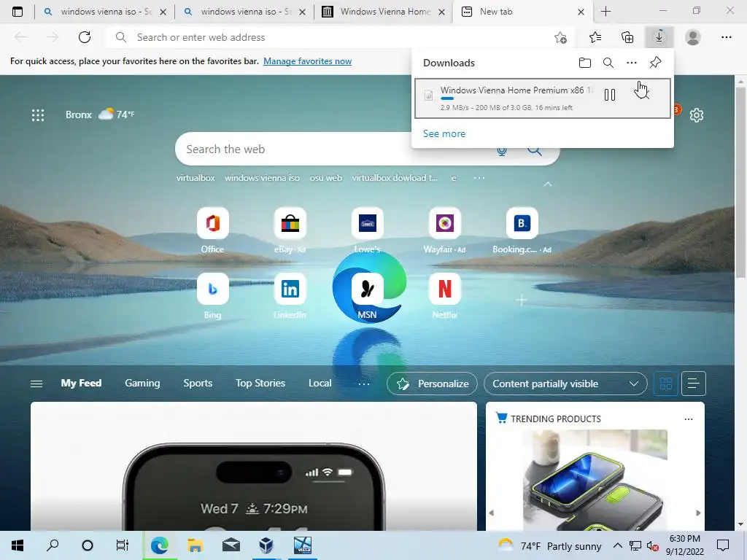
Task: Select the Local feed tab
Action: click(x=320, y=384)
